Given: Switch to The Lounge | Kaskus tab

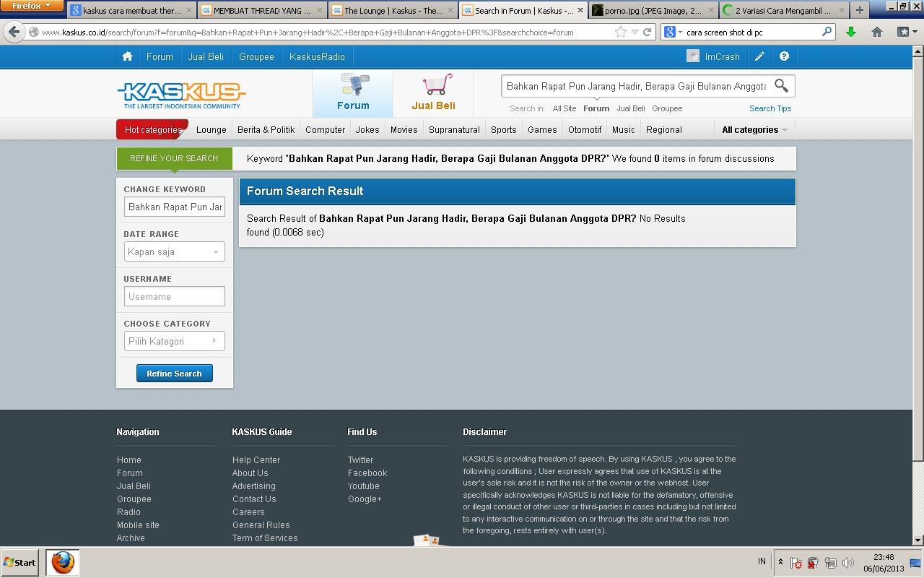Looking at the screenshot, I should click(392, 10).
